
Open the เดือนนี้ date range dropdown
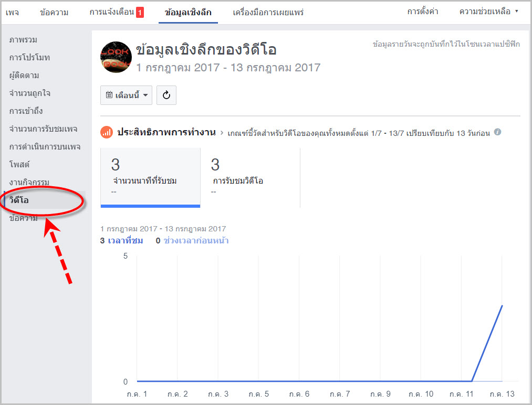click(x=126, y=95)
